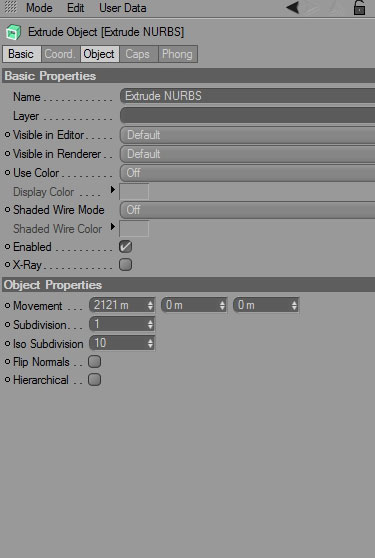Switch to the Caps tab
Image resolution: width=375 pixels, height=558 pixels.
(138, 54)
